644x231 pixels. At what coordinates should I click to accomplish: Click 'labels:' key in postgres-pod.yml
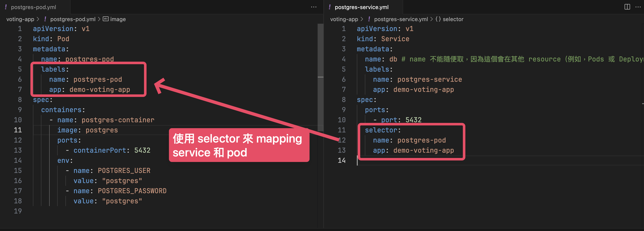pyautogui.click(x=55, y=69)
